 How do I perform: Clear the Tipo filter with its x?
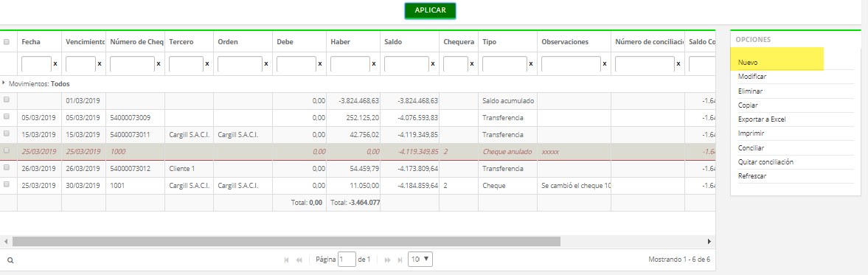pos(531,64)
